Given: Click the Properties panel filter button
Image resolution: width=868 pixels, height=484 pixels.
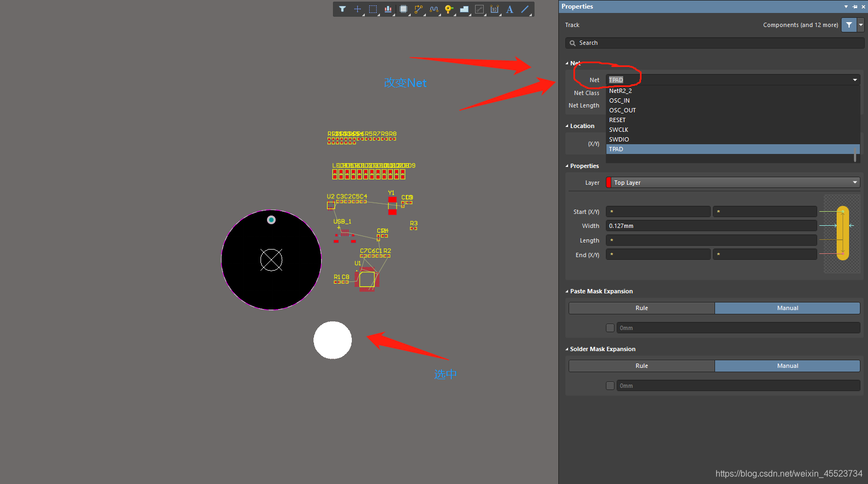Looking at the screenshot, I should [849, 25].
